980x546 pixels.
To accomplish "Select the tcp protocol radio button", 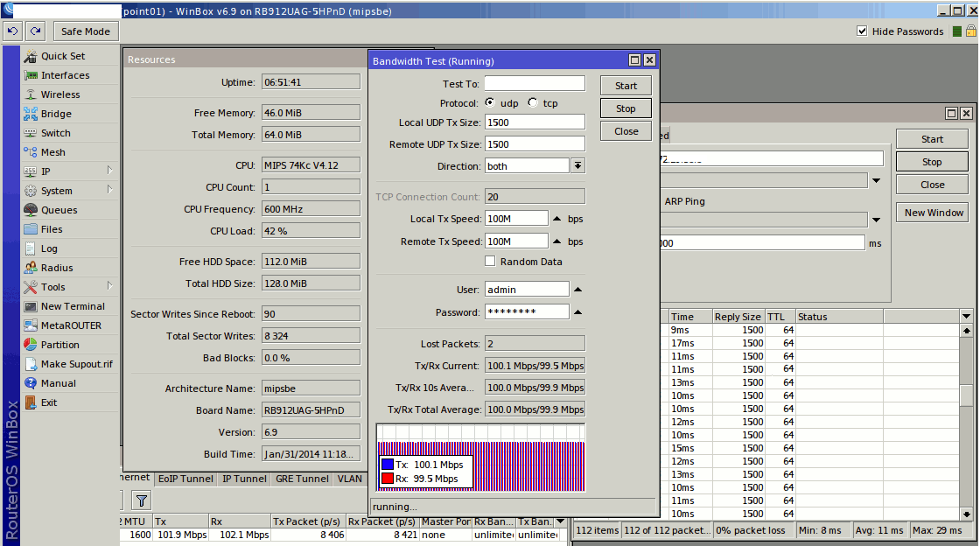I will (533, 103).
